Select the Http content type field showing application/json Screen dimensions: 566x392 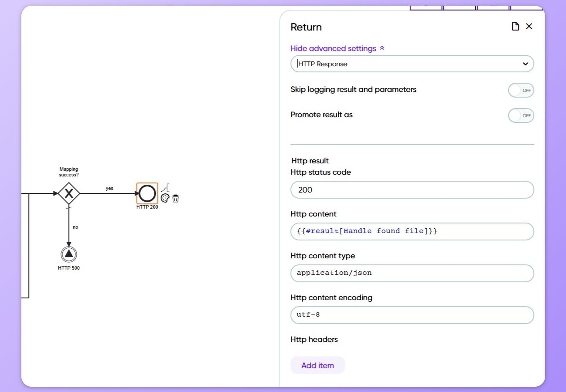(412, 273)
